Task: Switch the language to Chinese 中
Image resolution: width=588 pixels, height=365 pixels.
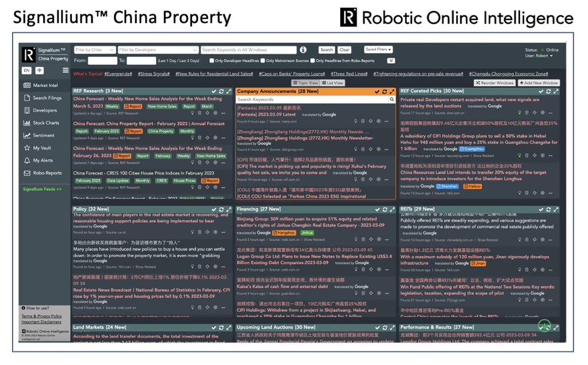Action: coord(40,70)
